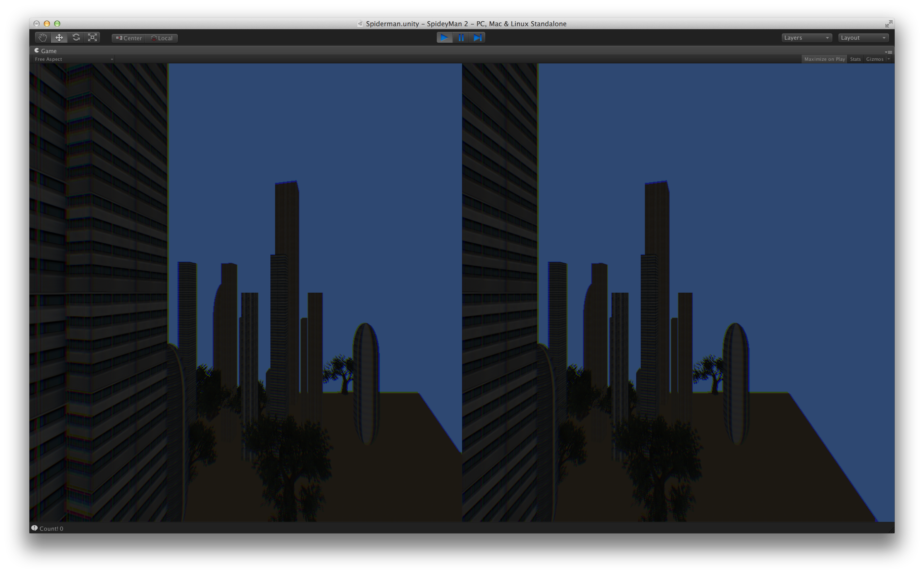924x574 pixels.
Task: Select the Game tab
Action: click(46, 51)
